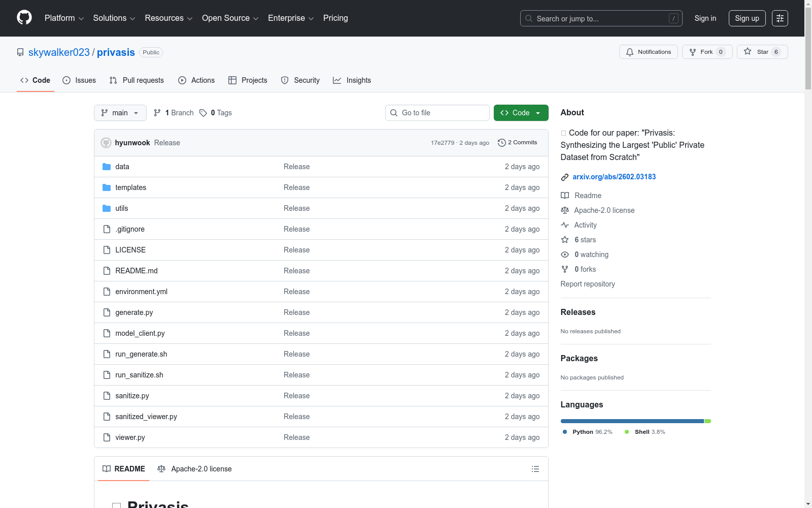Expand the green Code dropdown
The height and width of the screenshot is (508, 812).
click(521, 113)
